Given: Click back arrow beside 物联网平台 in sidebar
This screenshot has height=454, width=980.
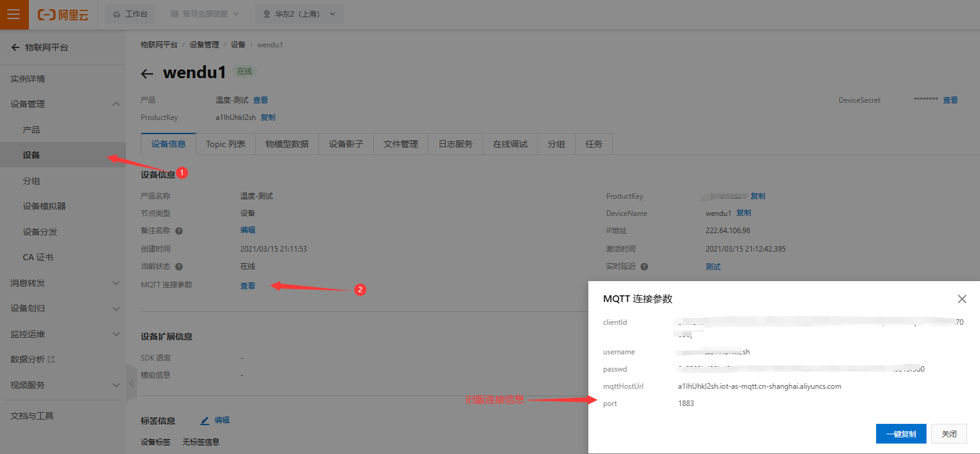Looking at the screenshot, I should coord(15,47).
